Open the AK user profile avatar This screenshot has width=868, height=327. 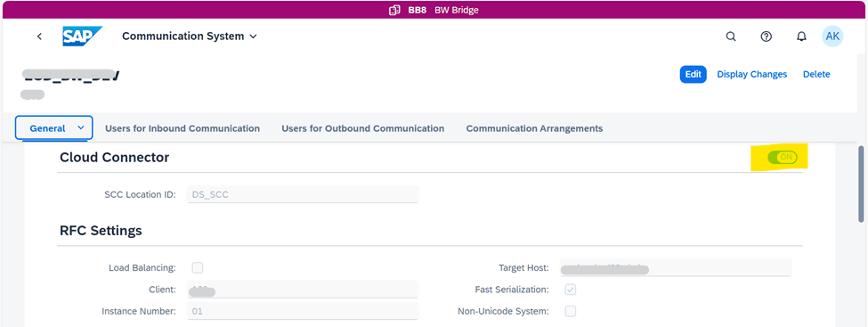(832, 37)
